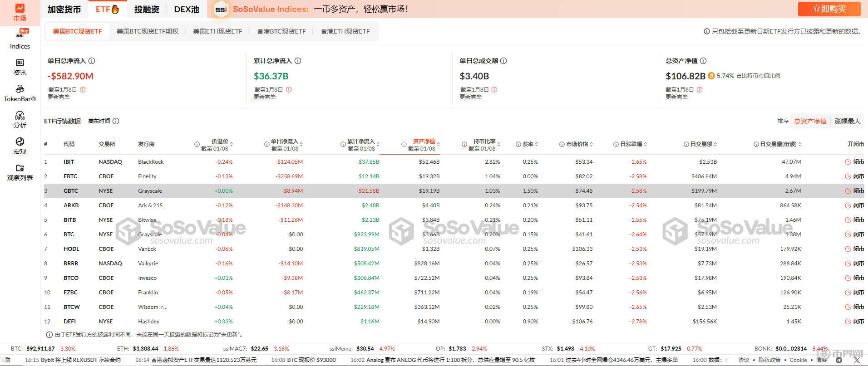Click the info icon beside 美东时间
The height and width of the screenshot is (366, 868).
click(116, 121)
